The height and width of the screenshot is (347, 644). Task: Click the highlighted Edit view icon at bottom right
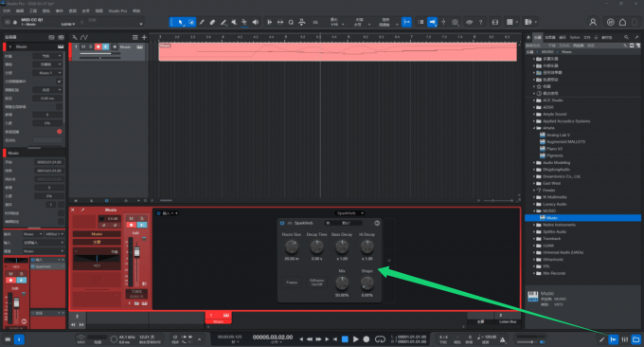pos(613,339)
